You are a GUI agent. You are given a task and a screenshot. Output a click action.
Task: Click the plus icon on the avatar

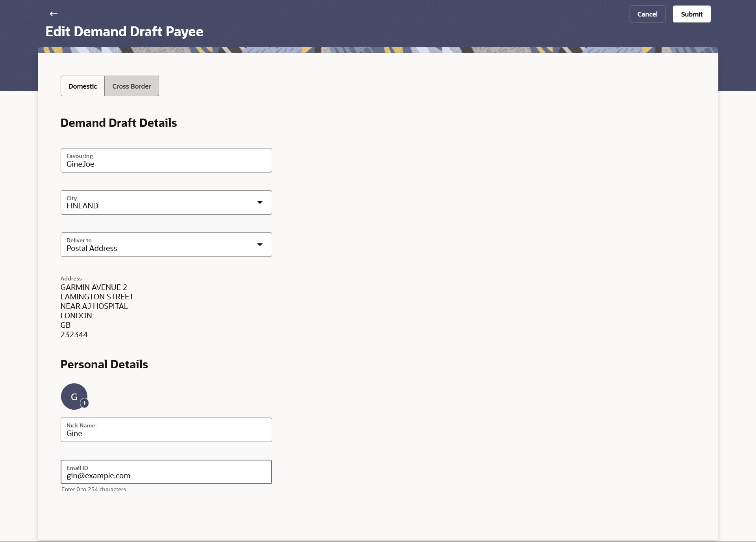(84, 403)
